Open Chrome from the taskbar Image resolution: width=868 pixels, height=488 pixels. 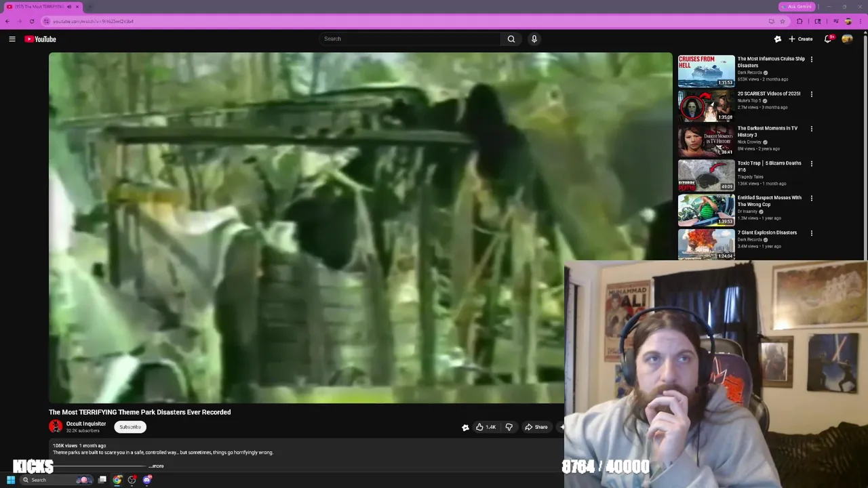click(x=117, y=480)
